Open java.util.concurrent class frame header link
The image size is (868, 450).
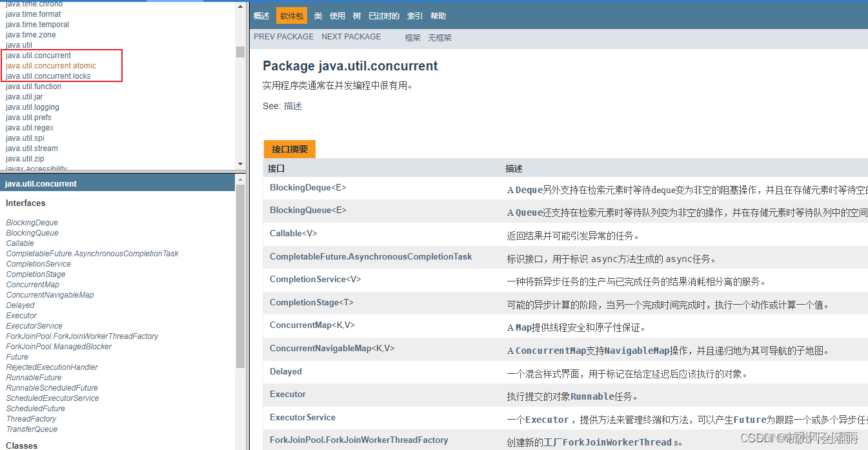[41, 184]
